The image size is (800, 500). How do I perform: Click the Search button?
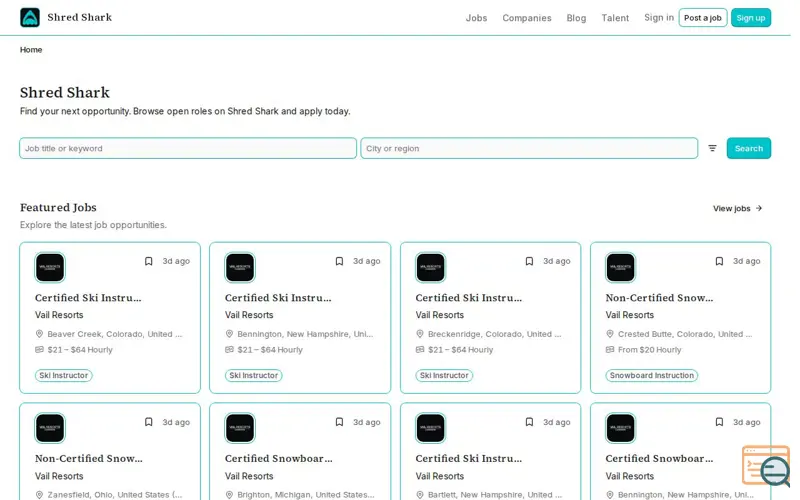748,148
